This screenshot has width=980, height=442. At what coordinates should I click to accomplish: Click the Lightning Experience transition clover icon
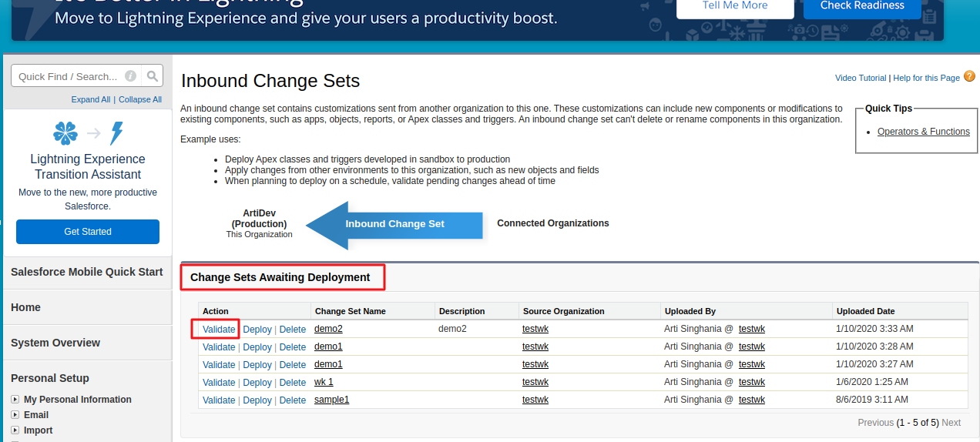(65, 133)
